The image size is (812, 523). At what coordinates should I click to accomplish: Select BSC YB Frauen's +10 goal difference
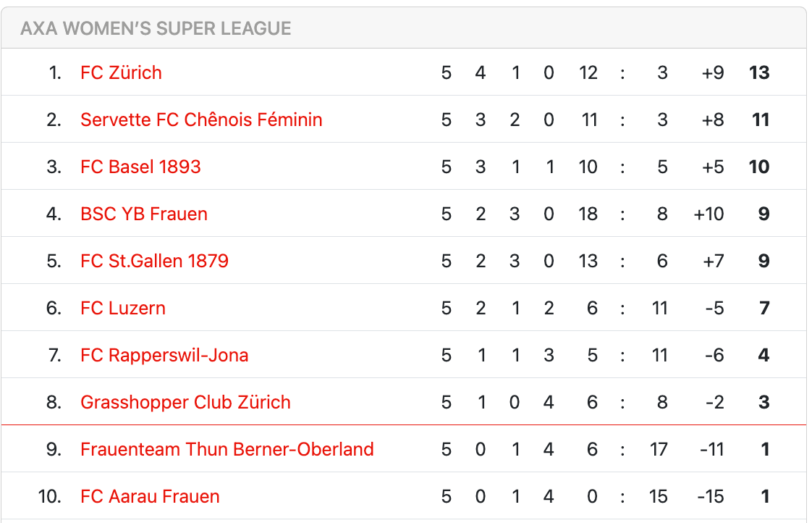[x=709, y=214]
